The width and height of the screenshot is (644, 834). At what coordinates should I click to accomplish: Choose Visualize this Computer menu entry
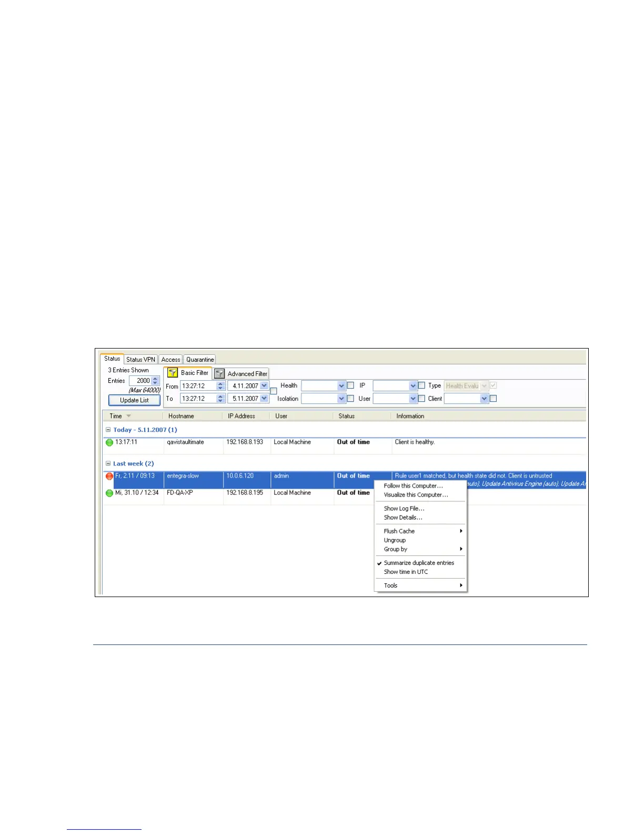[x=416, y=495]
